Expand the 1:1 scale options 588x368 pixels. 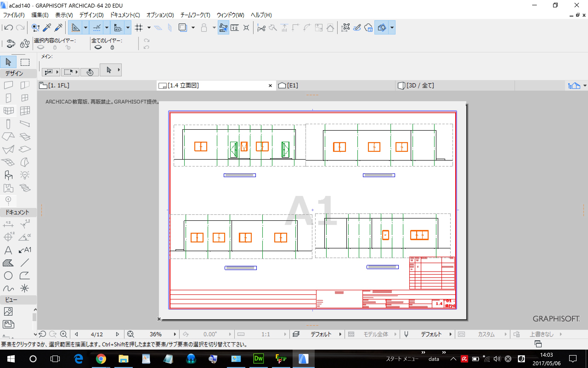point(285,334)
